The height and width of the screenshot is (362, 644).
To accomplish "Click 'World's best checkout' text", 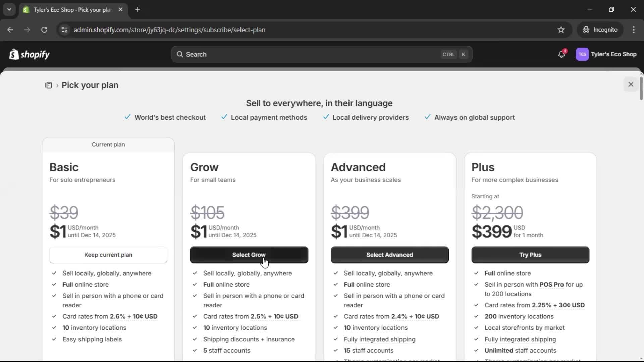I will coord(170,118).
